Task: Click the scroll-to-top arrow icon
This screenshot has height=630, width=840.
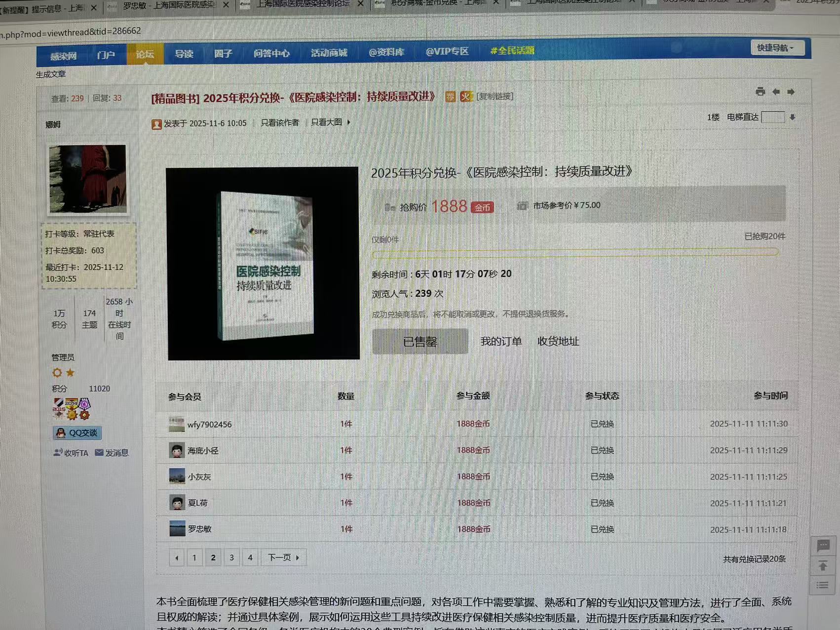Action: tap(823, 566)
